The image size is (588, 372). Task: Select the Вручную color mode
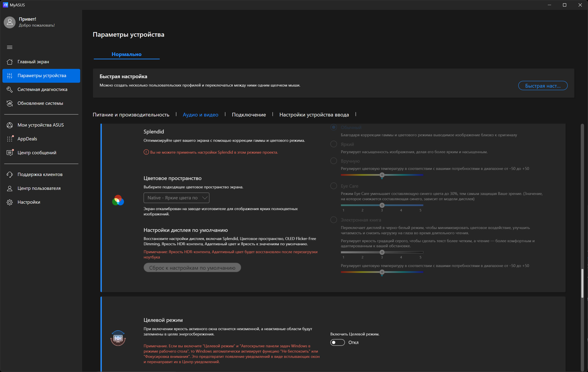[334, 161]
